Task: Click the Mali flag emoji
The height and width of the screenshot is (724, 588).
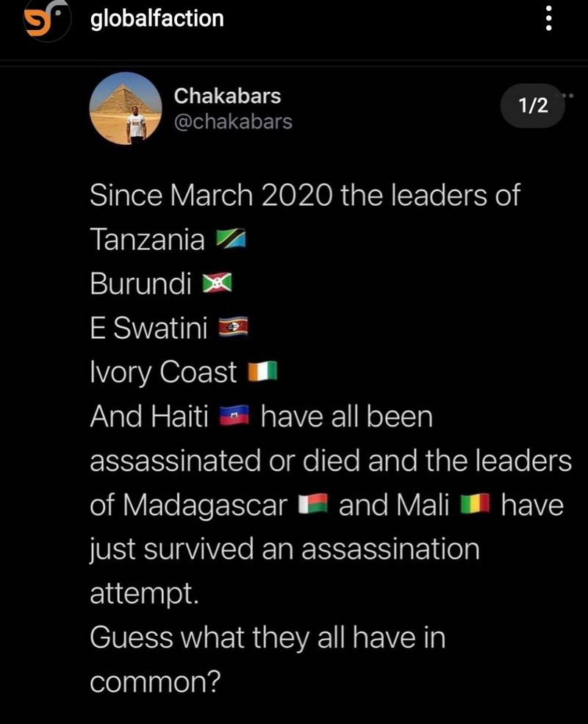Action: tap(475, 506)
